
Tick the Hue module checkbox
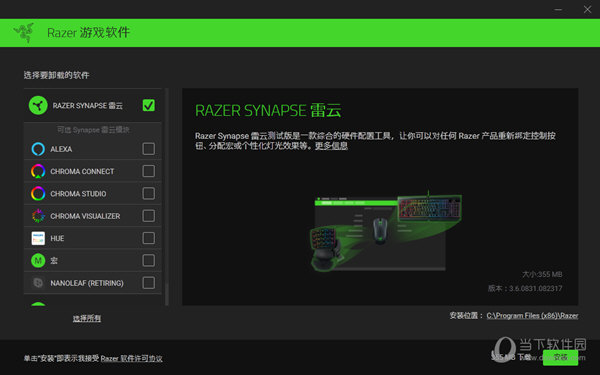(x=148, y=238)
